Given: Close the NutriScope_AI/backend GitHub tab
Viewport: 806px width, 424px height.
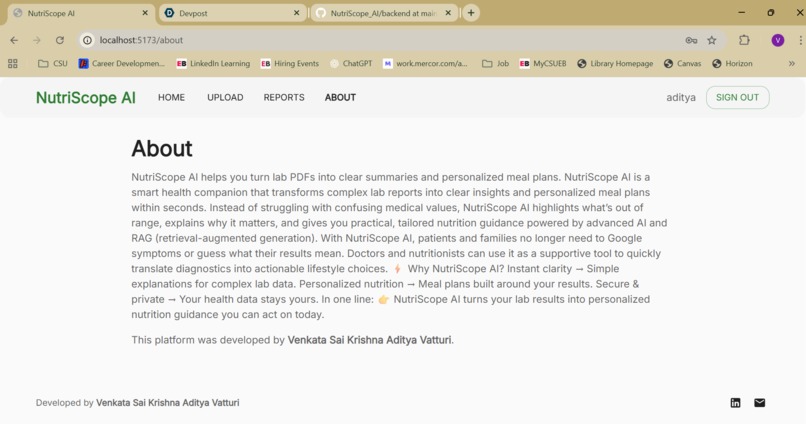Looking at the screenshot, I should click(448, 13).
